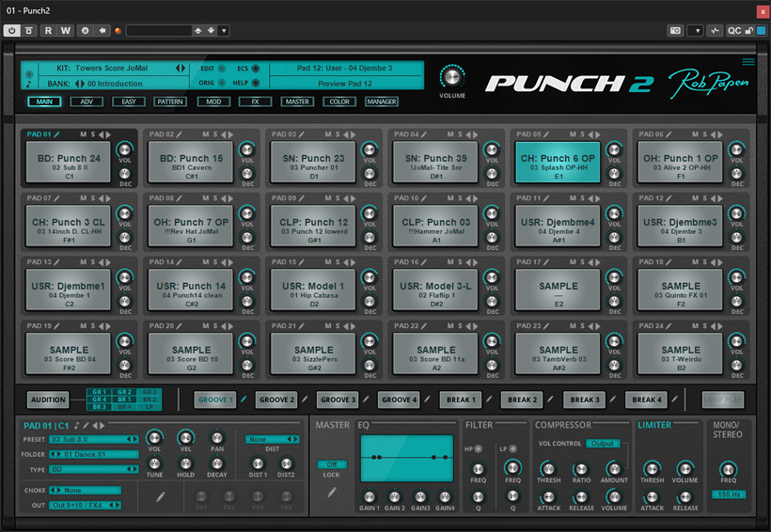The width and height of the screenshot is (771, 532).
Task: Open the FOLDER 01 Dance 01 dropdown
Action: pyautogui.click(x=93, y=454)
